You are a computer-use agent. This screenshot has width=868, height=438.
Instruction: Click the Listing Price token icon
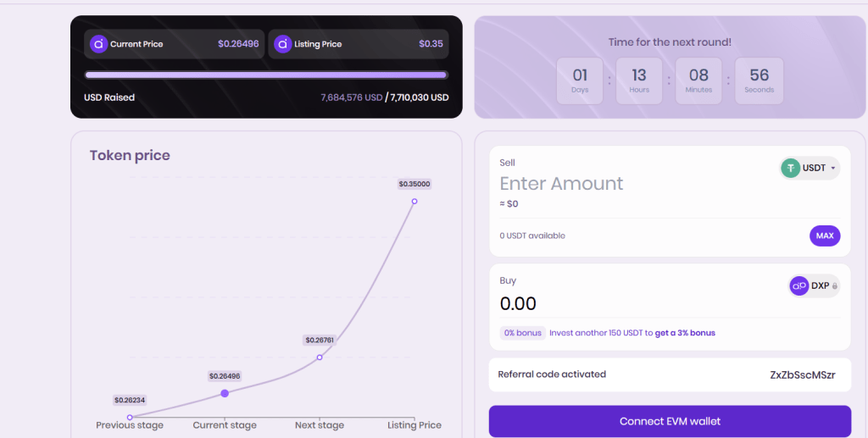283,44
